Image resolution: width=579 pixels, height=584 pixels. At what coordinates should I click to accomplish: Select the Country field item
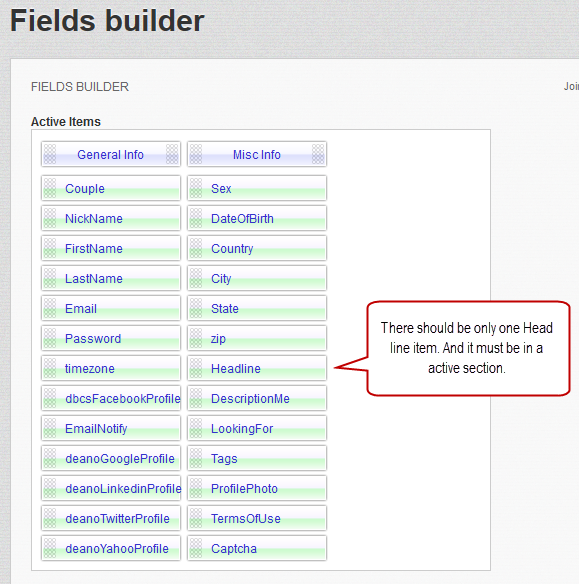coord(257,248)
